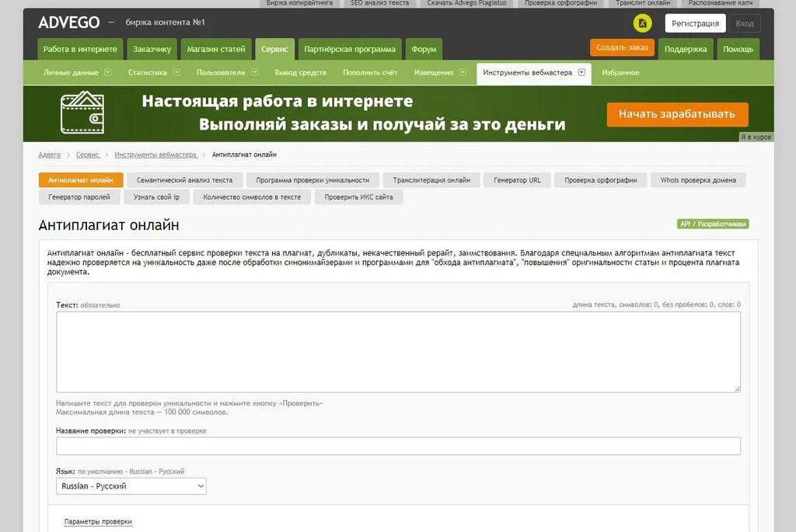The image size is (796, 532).
Task: Click the yellow Advego Plagiatus round icon
Action: [x=642, y=23]
